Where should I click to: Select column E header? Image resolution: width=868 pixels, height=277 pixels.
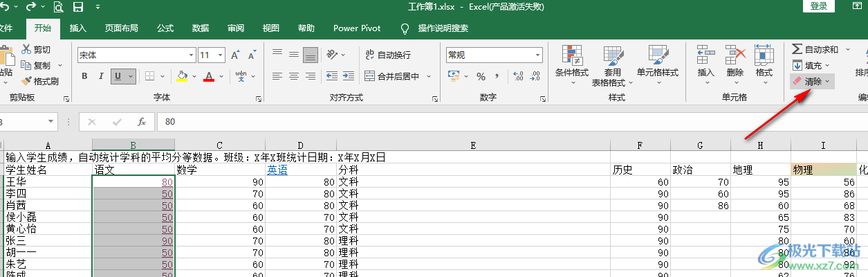pyautogui.click(x=473, y=145)
